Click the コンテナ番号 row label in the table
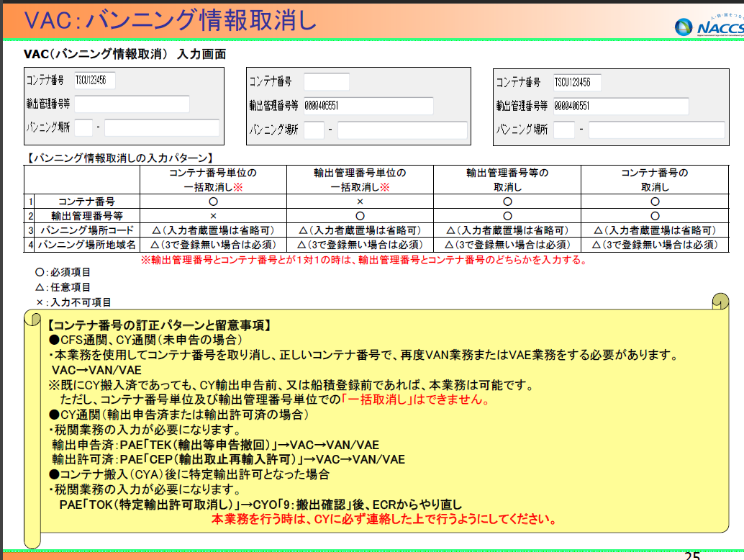The width and height of the screenshot is (744, 560). 86,202
